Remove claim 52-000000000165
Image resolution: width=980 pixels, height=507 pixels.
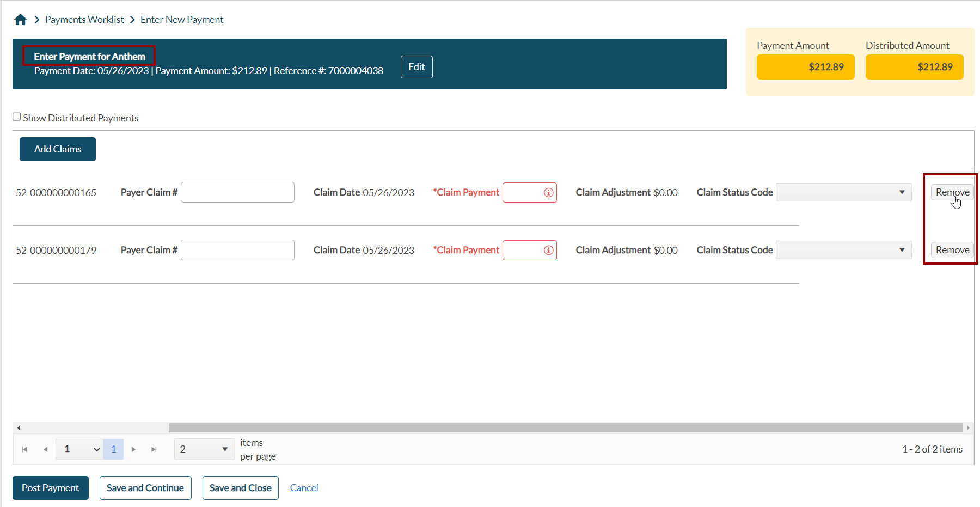(952, 192)
